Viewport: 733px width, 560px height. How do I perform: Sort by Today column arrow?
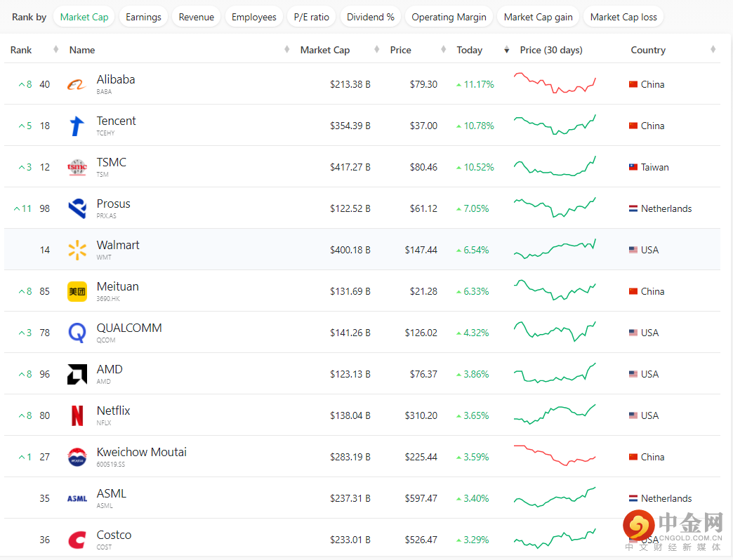507,50
